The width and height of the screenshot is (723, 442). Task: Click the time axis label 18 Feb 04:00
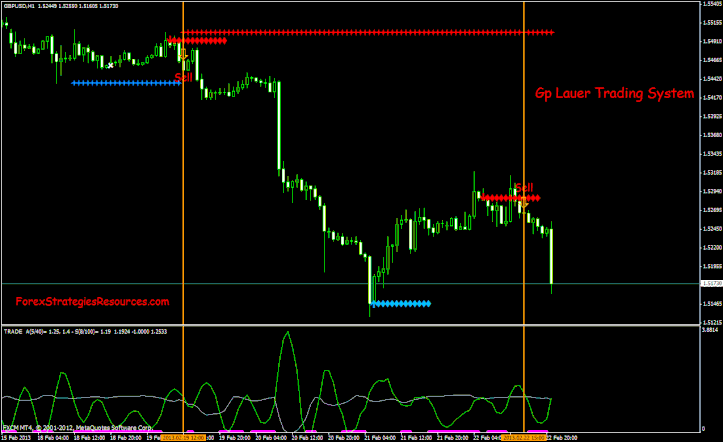coord(53,437)
